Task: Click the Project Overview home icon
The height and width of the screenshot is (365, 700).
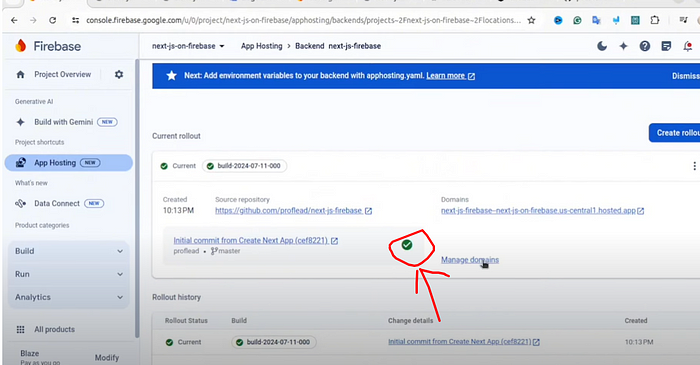Action: click(21, 75)
